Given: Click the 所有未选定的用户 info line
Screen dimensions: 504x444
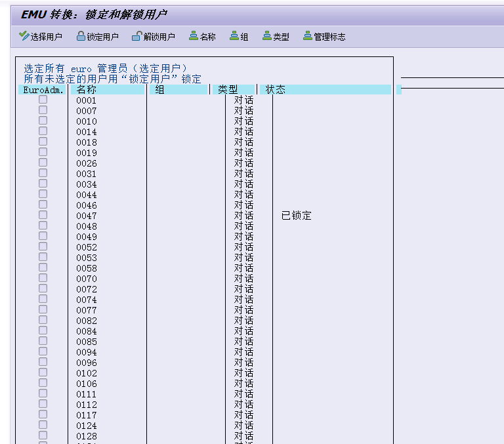Looking at the screenshot, I should [x=112, y=79].
